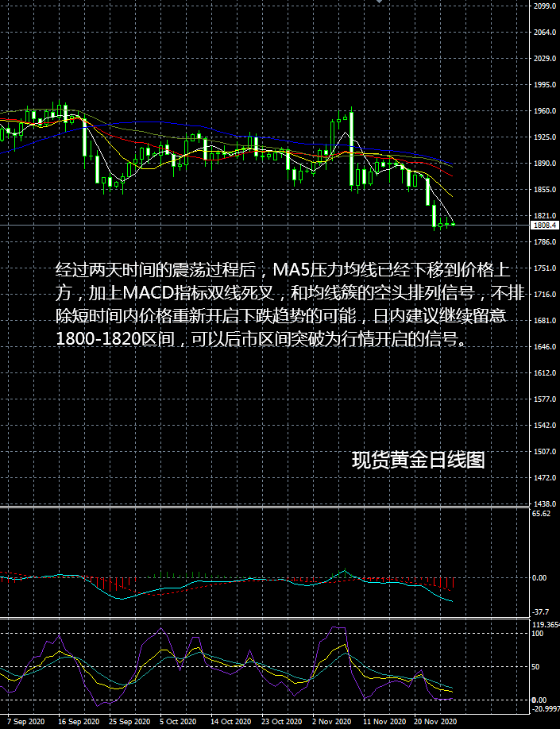Click the 2099.0 price axis label

pyautogui.click(x=545, y=6)
